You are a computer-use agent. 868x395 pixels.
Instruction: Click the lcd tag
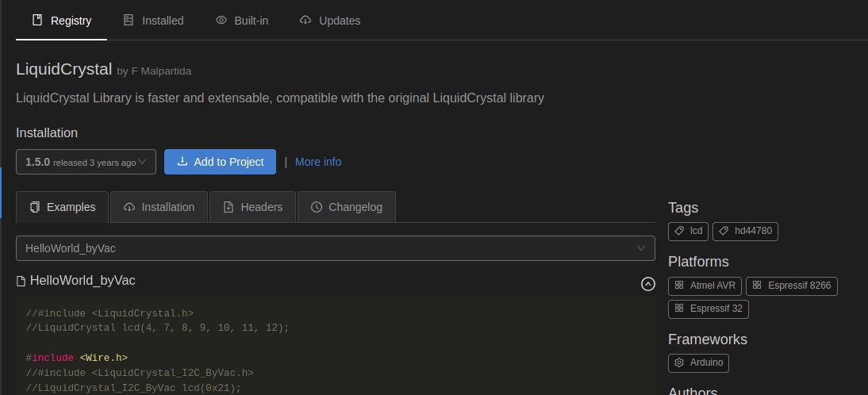click(x=688, y=232)
